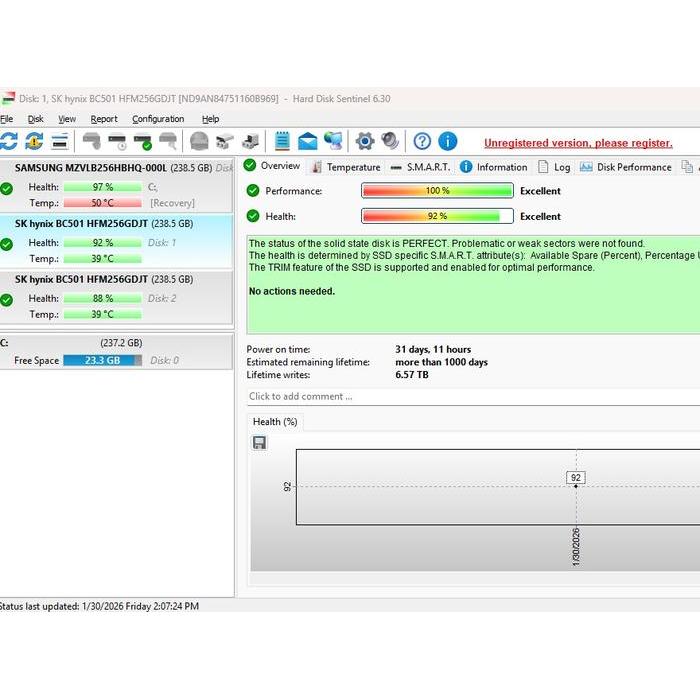Save the health graph with floppy icon

coord(259,442)
